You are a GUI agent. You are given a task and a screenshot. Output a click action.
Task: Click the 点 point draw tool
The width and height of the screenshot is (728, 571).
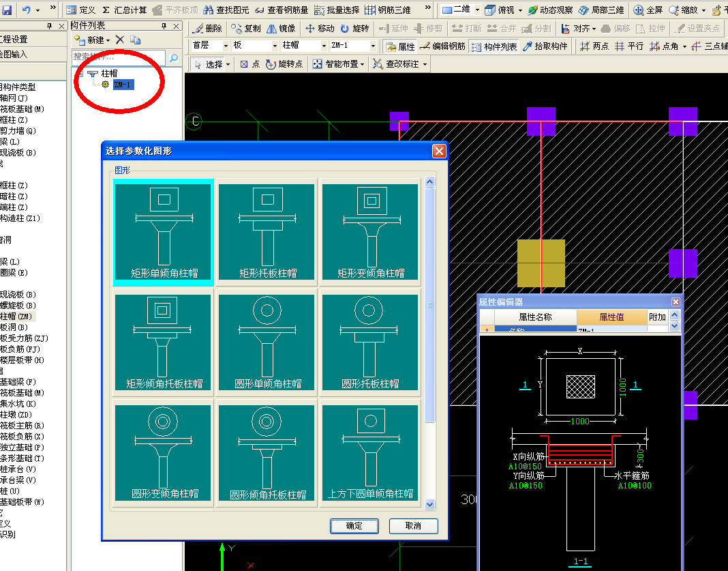pyautogui.click(x=249, y=64)
